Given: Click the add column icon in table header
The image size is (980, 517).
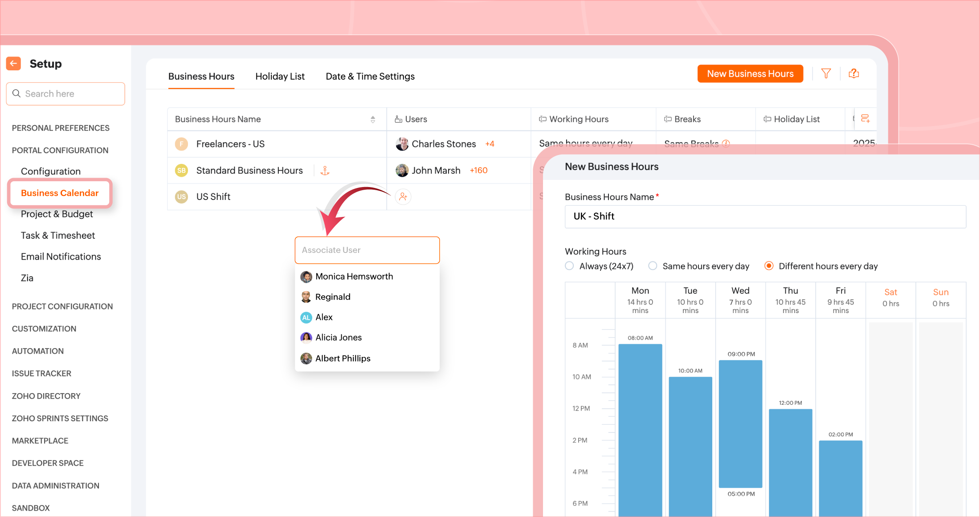Looking at the screenshot, I should (x=865, y=118).
